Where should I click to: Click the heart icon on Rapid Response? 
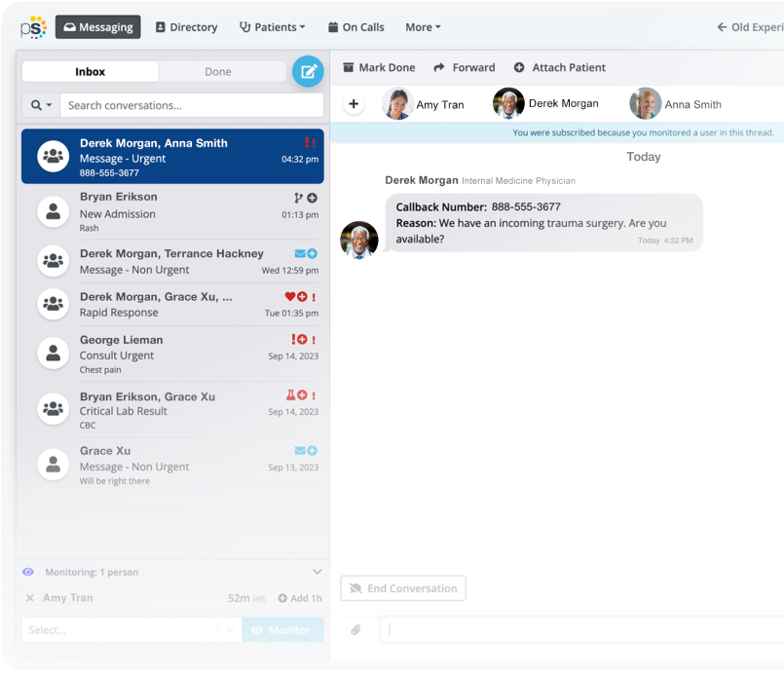pos(290,296)
